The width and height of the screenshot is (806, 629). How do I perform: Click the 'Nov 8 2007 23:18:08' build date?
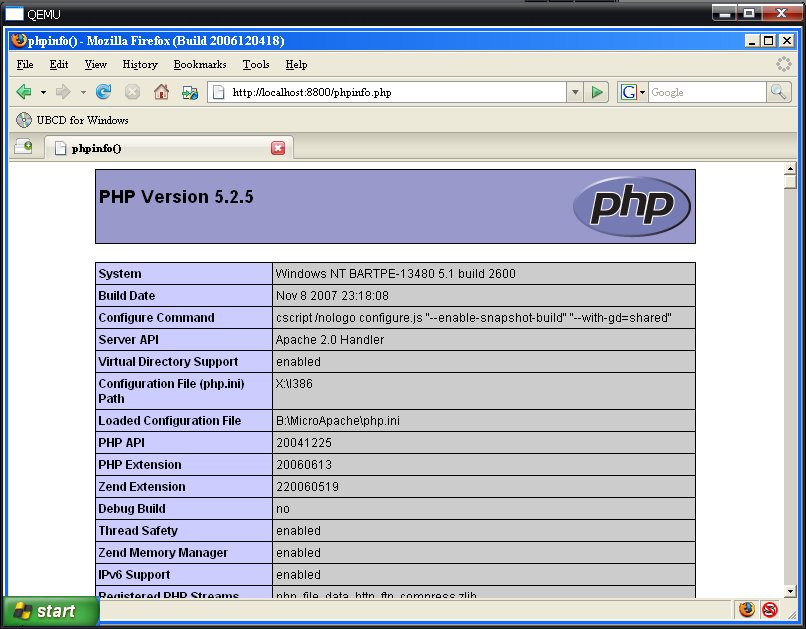(332, 296)
